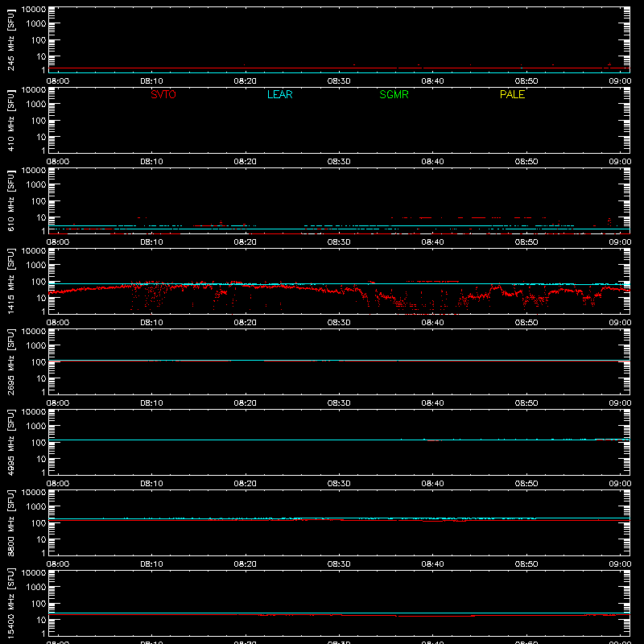The width and height of the screenshot is (644, 644).
Task: Select the 2695 MHz [SFU] axis label
Action: click(x=11, y=362)
